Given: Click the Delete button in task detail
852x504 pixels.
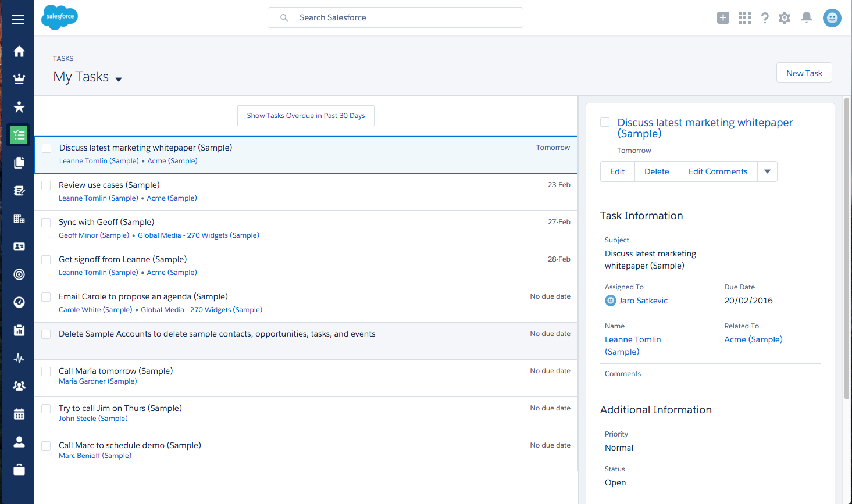Looking at the screenshot, I should pyautogui.click(x=657, y=171).
